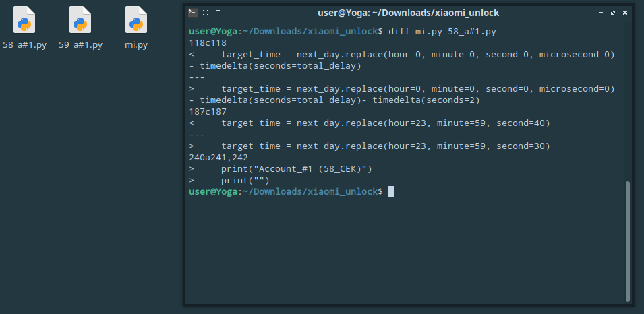Viewport: 644px width, 314px height.
Task: Click the diff marker 118c118
Action: pyautogui.click(x=208, y=42)
